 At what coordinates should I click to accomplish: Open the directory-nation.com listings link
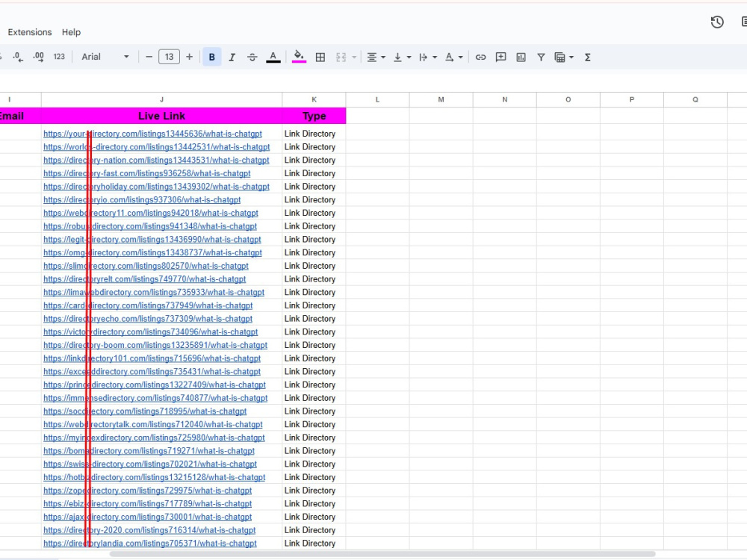pos(156,160)
